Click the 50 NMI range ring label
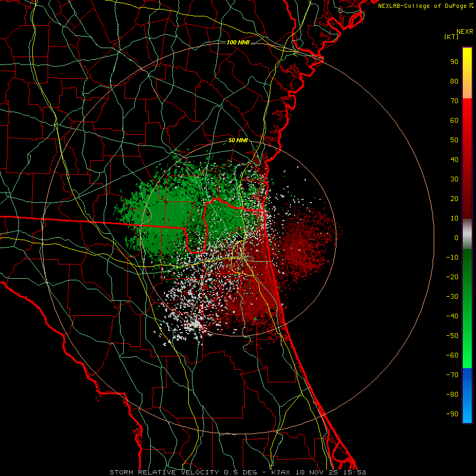This screenshot has width=476, height=476. 238,140
